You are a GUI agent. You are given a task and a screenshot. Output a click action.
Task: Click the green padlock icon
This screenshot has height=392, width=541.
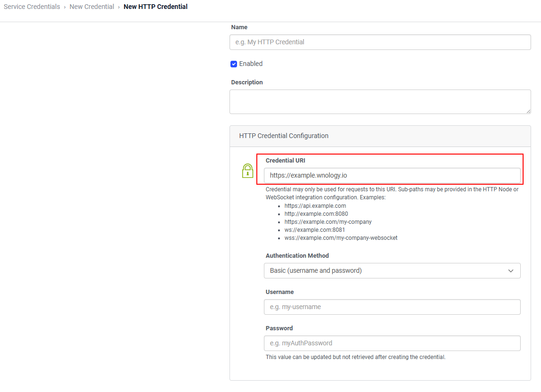(247, 171)
